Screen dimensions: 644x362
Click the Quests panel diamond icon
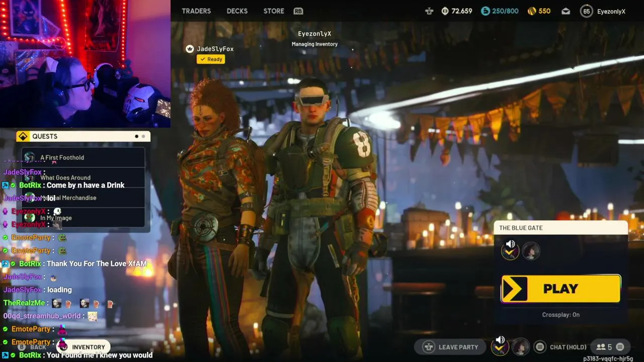(23, 136)
